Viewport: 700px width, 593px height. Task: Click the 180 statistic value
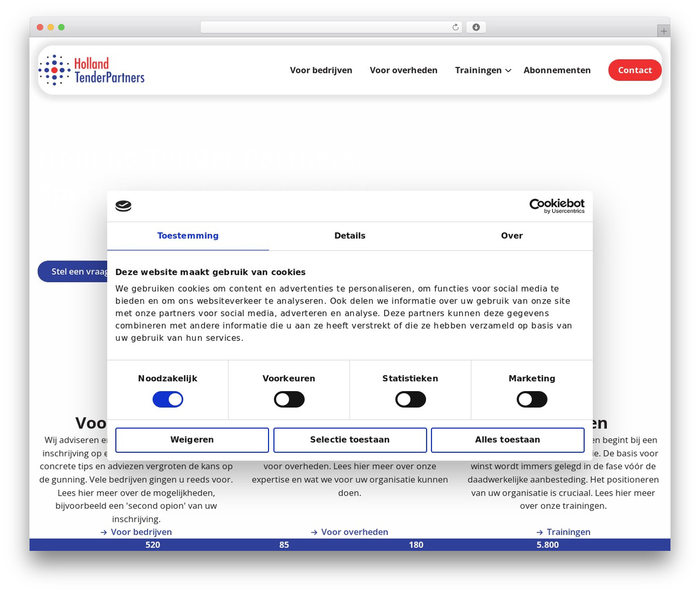(x=416, y=545)
